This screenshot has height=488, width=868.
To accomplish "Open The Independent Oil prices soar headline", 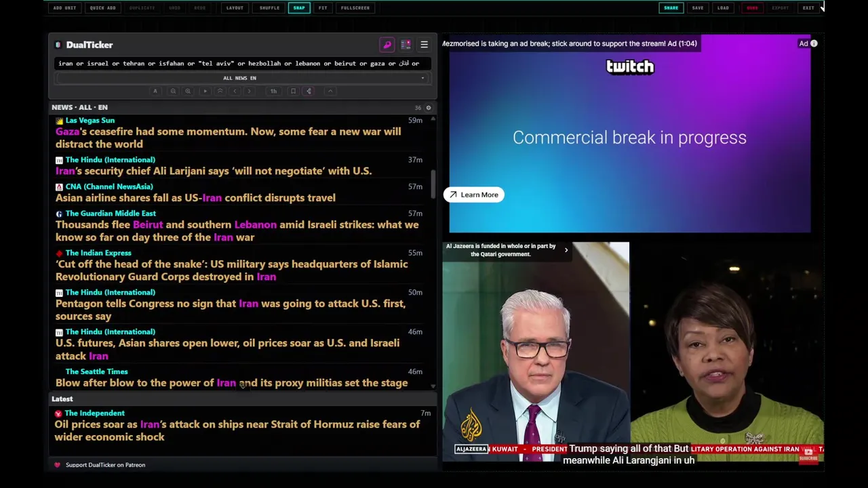I will point(237,430).
